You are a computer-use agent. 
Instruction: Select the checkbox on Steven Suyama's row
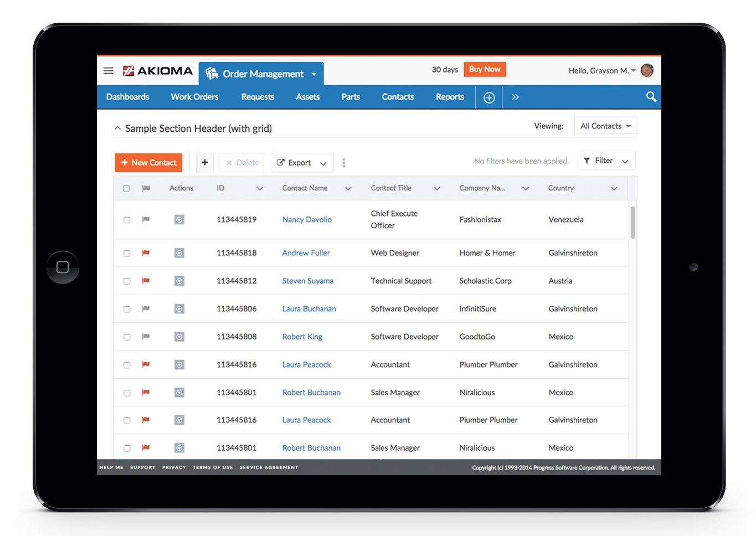coord(126,281)
